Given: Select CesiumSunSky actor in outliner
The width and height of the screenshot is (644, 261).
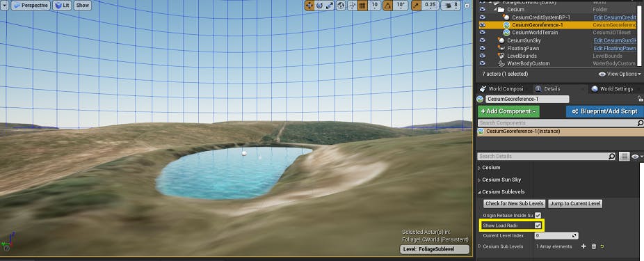Looking at the screenshot, I should click(x=524, y=40).
